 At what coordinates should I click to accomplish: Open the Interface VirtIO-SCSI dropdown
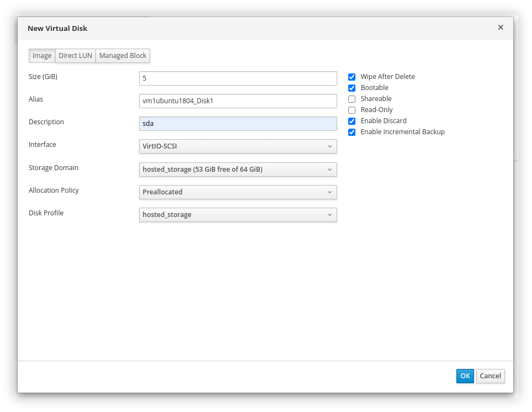(x=238, y=146)
